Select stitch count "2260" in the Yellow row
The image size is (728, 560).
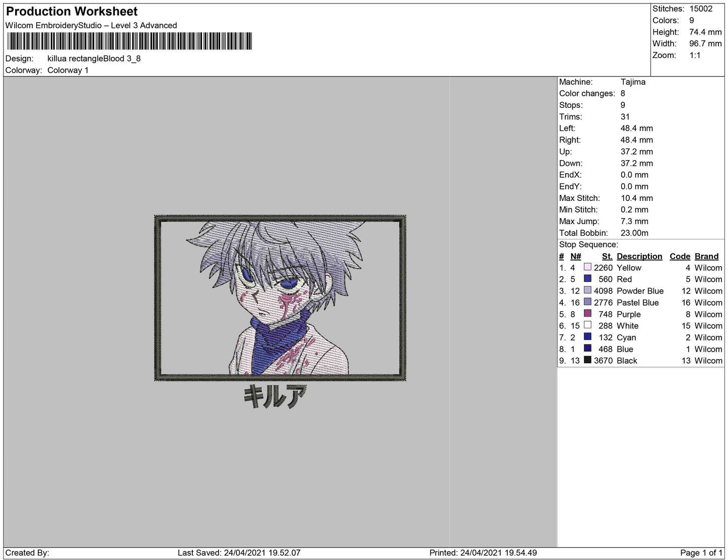pos(603,267)
